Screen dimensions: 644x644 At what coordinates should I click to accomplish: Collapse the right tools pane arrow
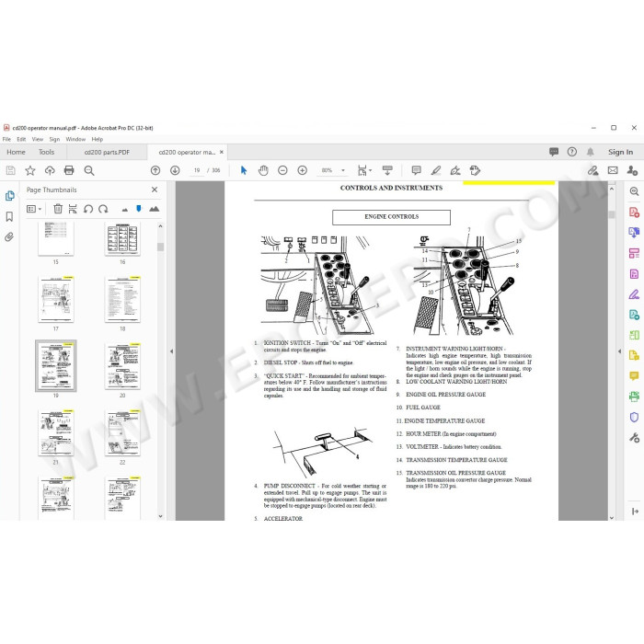point(619,351)
